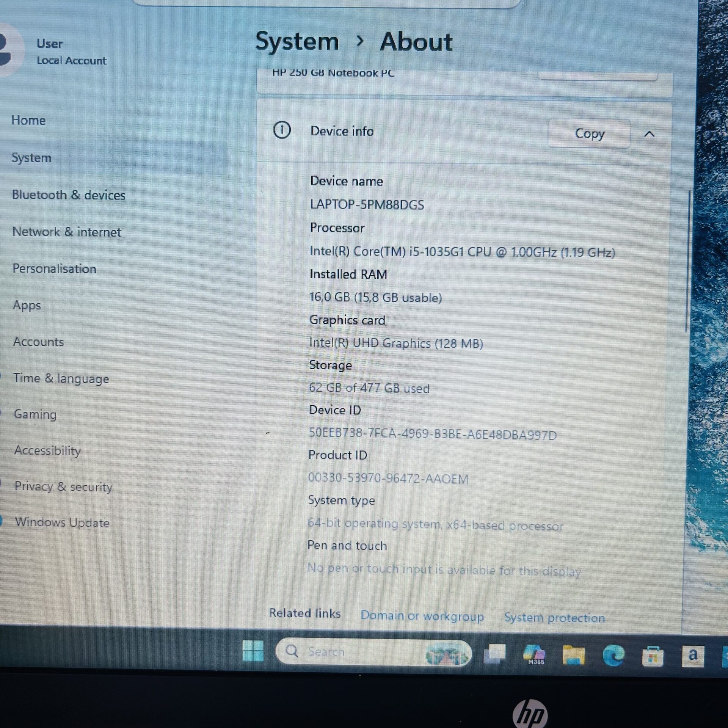The height and width of the screenshot is (728, 728).
Task: Collapse the Device info section
Action: click(x=649, y=134)
